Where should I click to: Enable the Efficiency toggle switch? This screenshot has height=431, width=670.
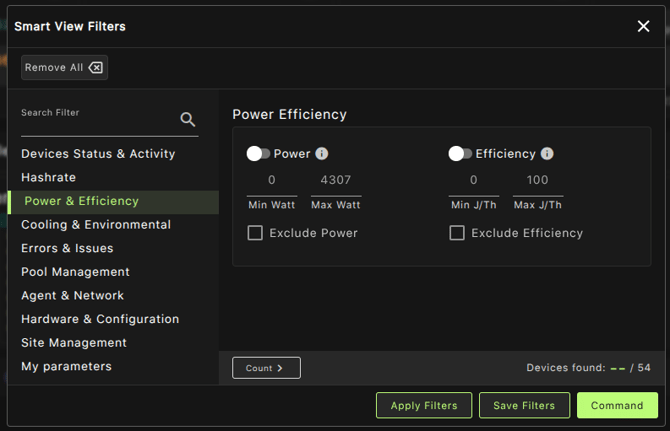(x=460, y=154)
